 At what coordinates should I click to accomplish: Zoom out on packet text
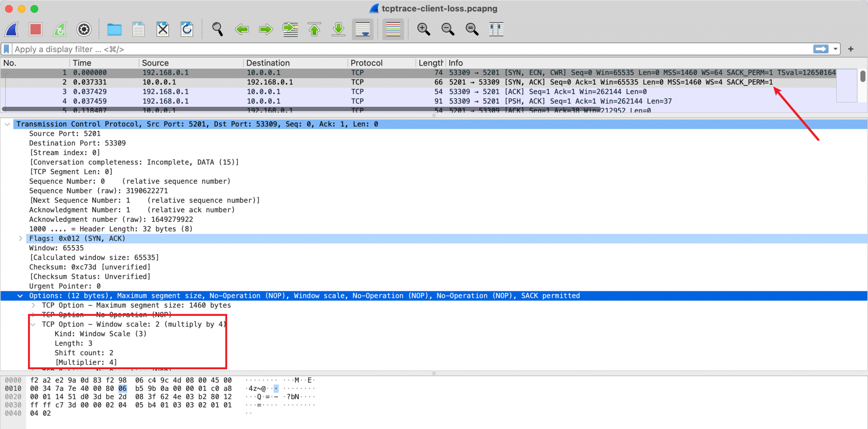tap(448, 29)
